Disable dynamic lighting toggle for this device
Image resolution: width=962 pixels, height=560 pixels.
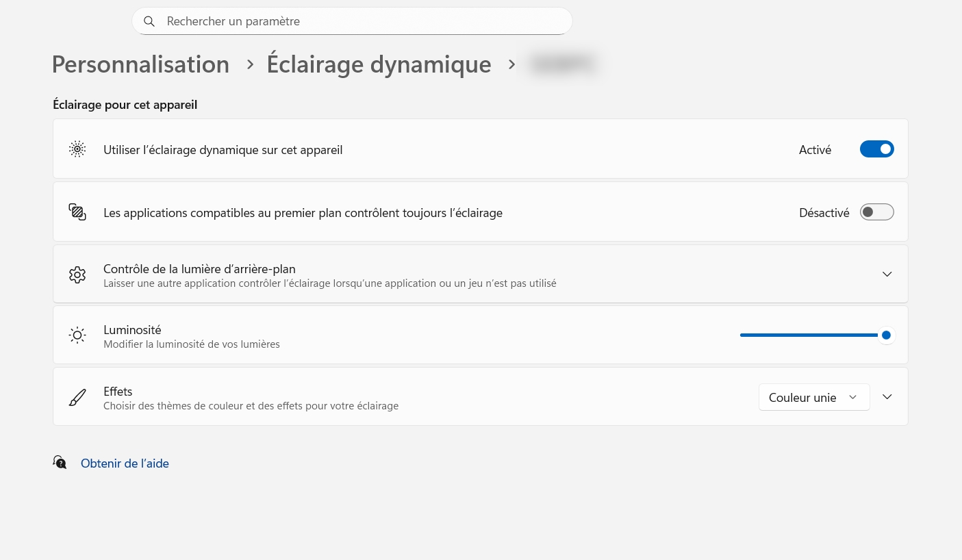[876, 149]
